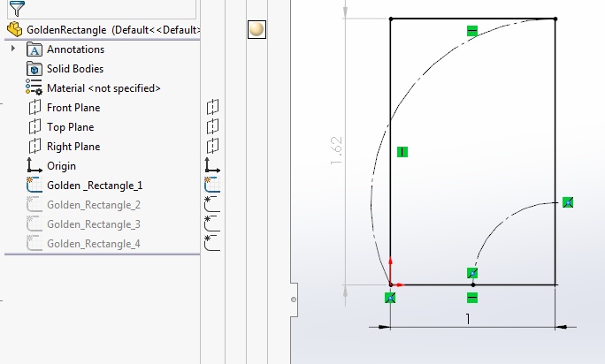Select coincident relation on right edge
605x364 pixels.
coord(568,202)
